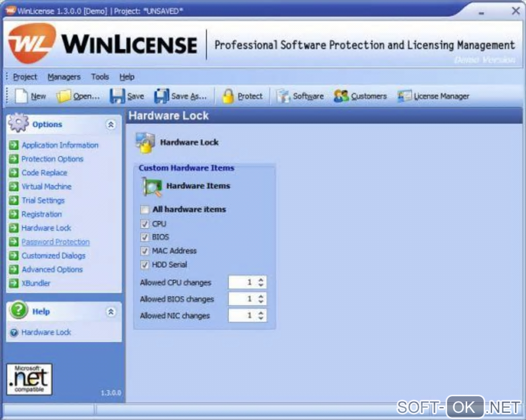526x420 pixels.
Task: Close the WinLicense window
Action: coord(516,11)
